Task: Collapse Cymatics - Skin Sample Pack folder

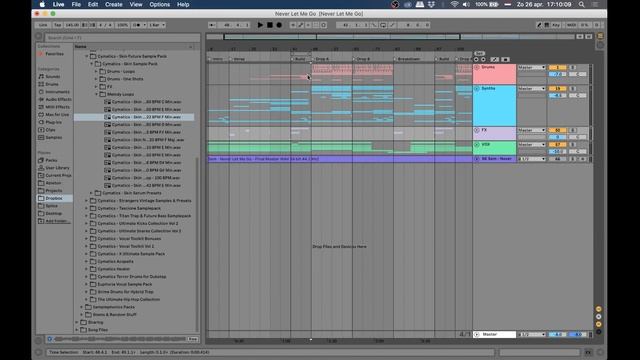Action: [91, 64]
